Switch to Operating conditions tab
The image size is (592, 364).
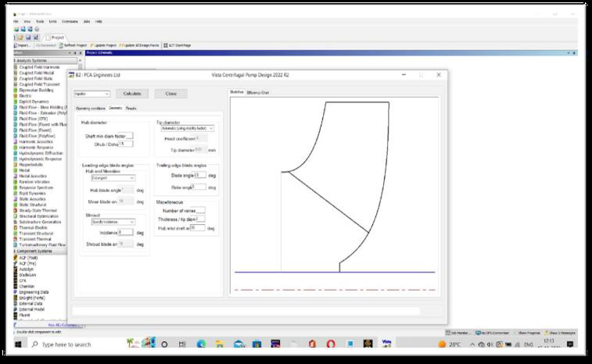click(91, 109)
